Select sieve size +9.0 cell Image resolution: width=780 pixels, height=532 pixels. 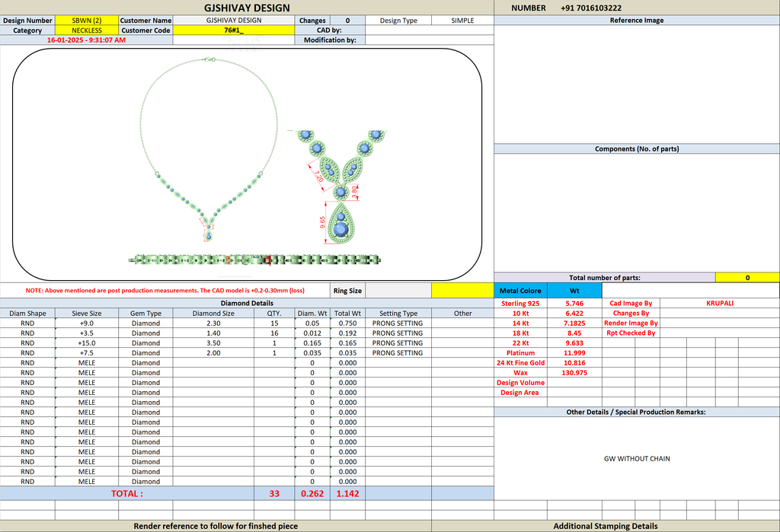pyautogui.click(x=87, y=323)
